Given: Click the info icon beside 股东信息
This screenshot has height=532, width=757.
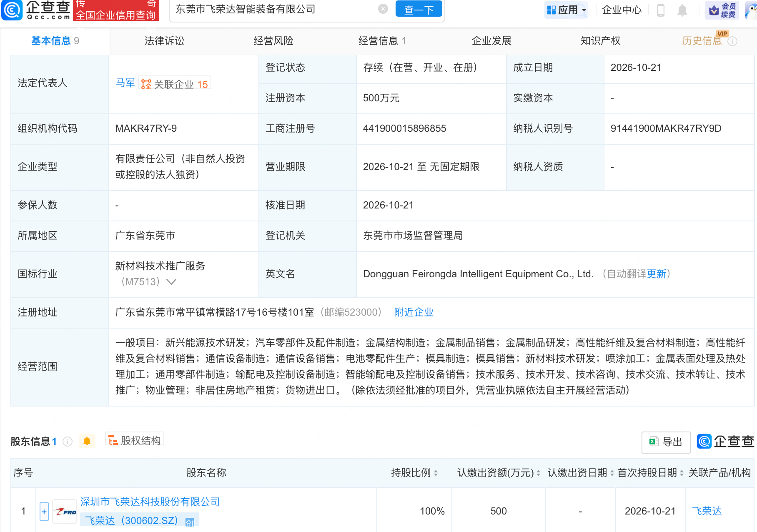Looking at the screenshot, I should coord(68,442).
